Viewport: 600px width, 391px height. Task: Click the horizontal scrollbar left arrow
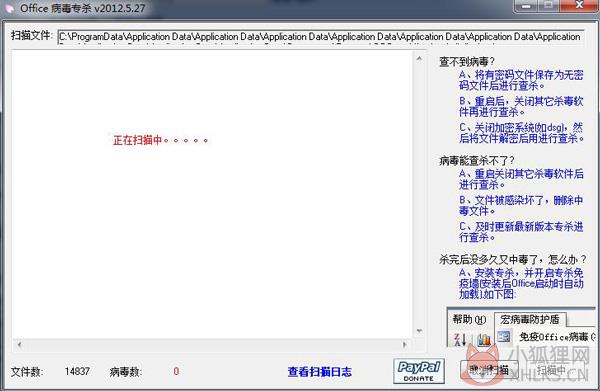pyautogui.click(x=19, y=344)
